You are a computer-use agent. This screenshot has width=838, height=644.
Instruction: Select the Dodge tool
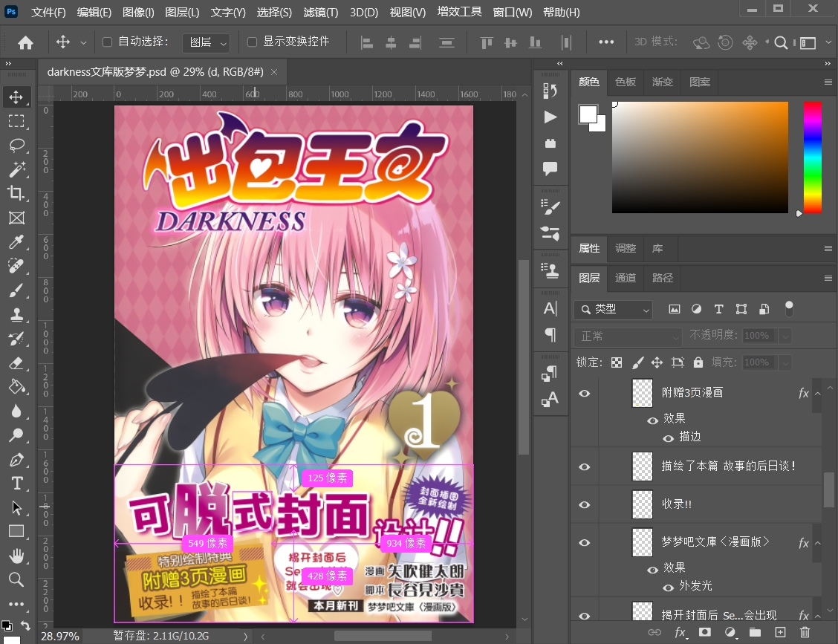point(16,435)
